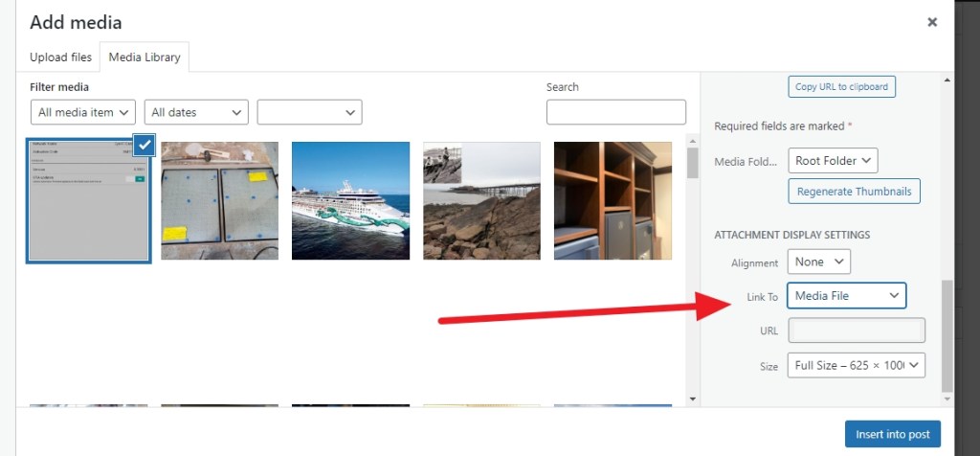Expand the All dates dropdown

(x=196, y=112)
